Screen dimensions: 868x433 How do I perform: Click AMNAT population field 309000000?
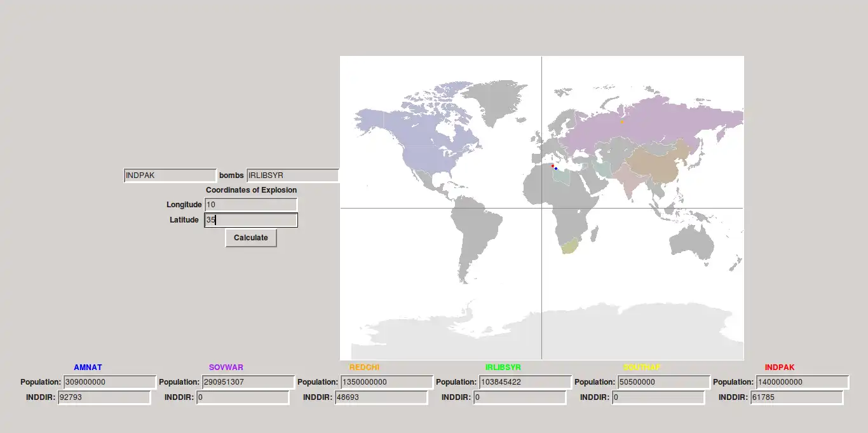[x=109, y=382]
